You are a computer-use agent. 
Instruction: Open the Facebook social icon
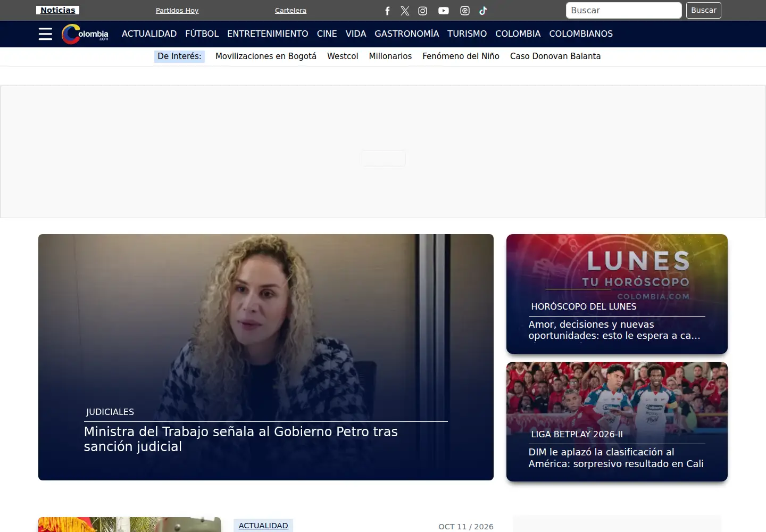click(387, 11)
